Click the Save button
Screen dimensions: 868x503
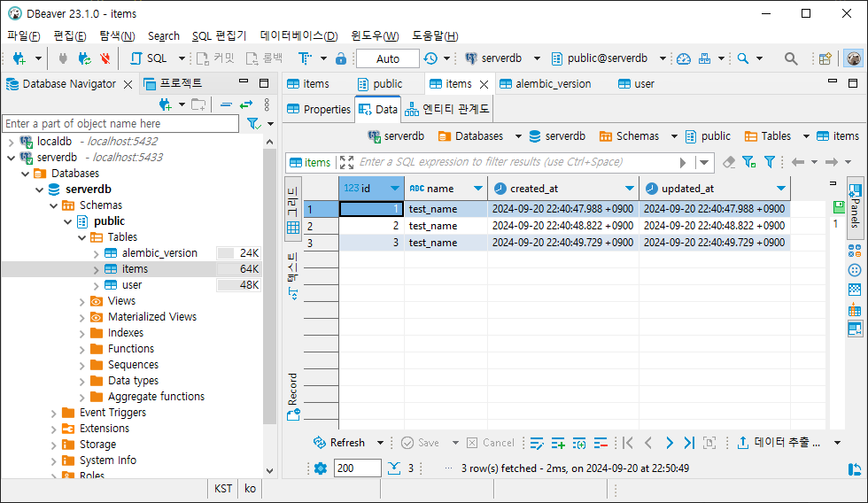click(420, 443)
